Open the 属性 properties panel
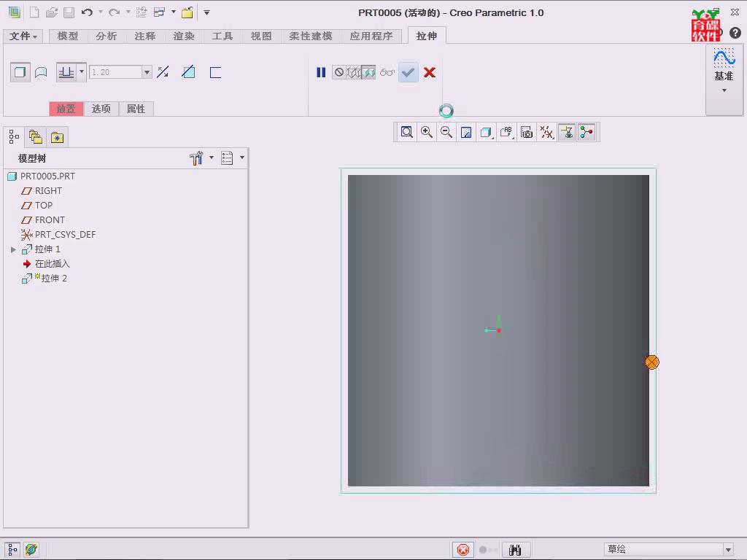This screenshot has height=560, width=747. tap(136, 109)
